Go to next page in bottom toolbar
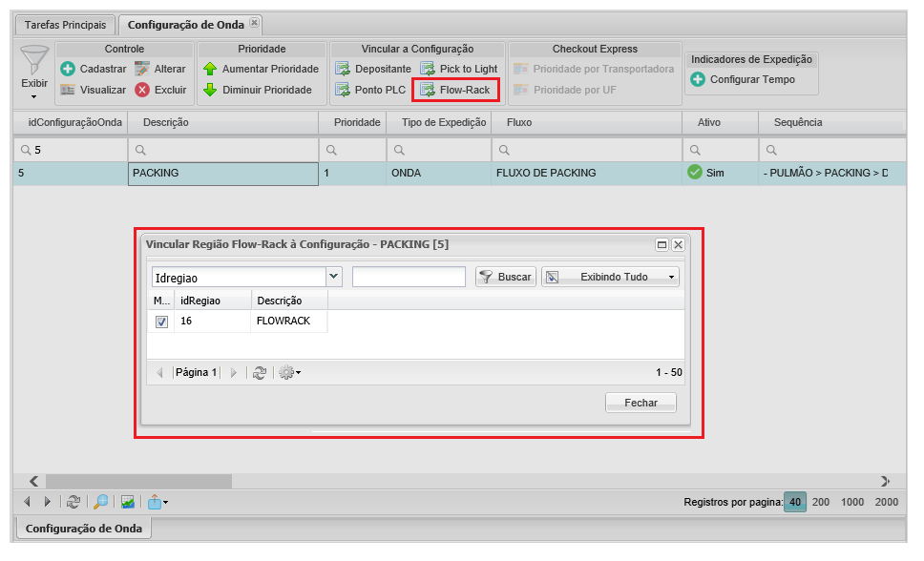Viewport: 924px width, 561px height. (47, 502)
